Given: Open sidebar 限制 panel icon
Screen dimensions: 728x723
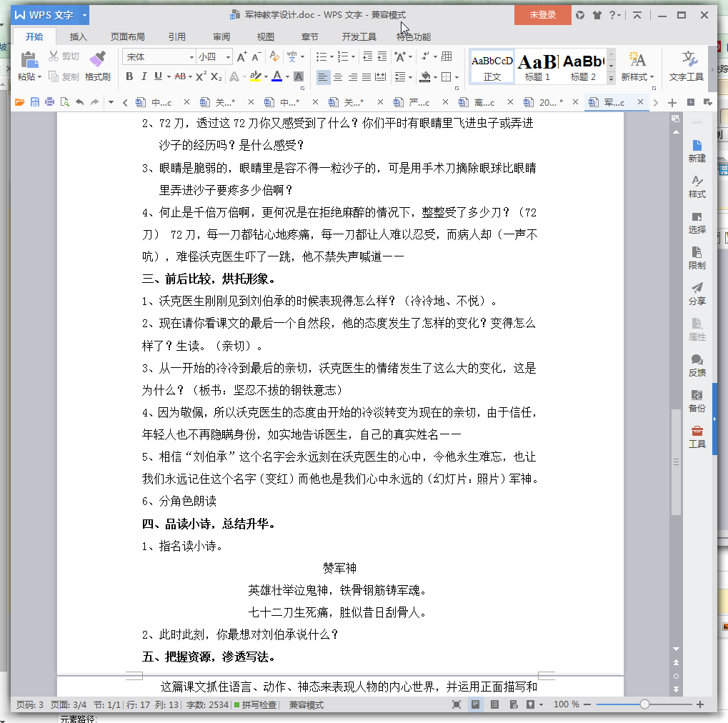Looking at the screenshot, I should (x=697, y=258).
